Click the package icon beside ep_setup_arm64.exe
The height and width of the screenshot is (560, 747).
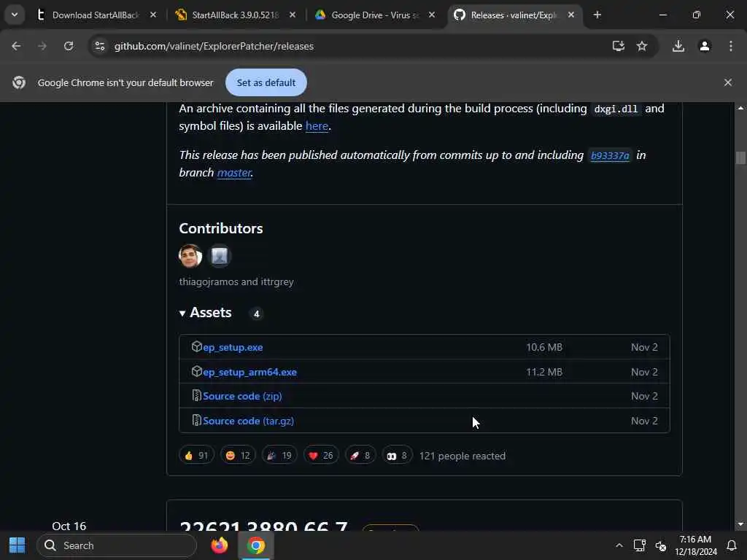(x=196, y=371)
